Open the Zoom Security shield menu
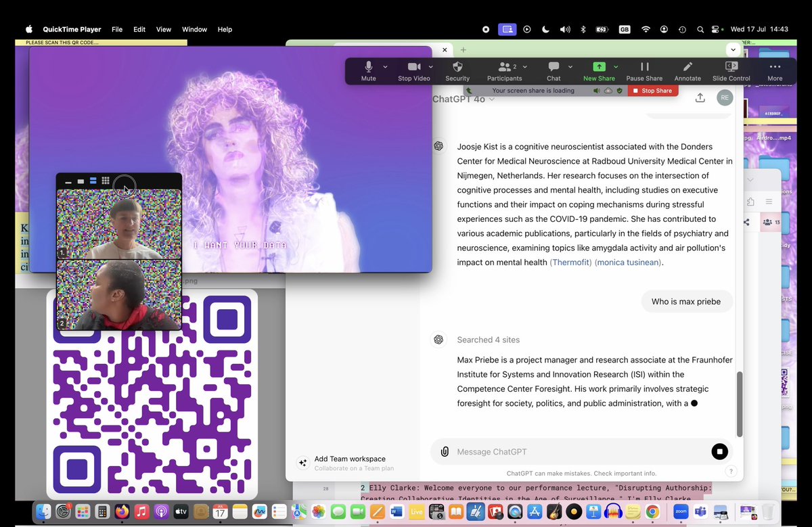Image resolution: width=812 pixels, height=527 pixels. (457, 71)
